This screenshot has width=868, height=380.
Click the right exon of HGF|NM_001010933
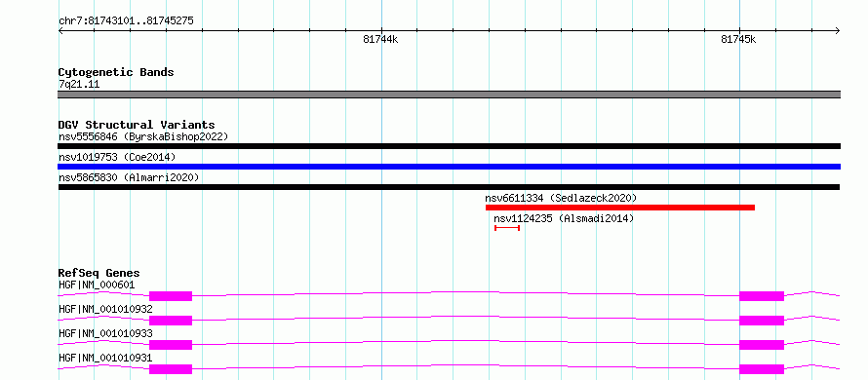[762, 345]
